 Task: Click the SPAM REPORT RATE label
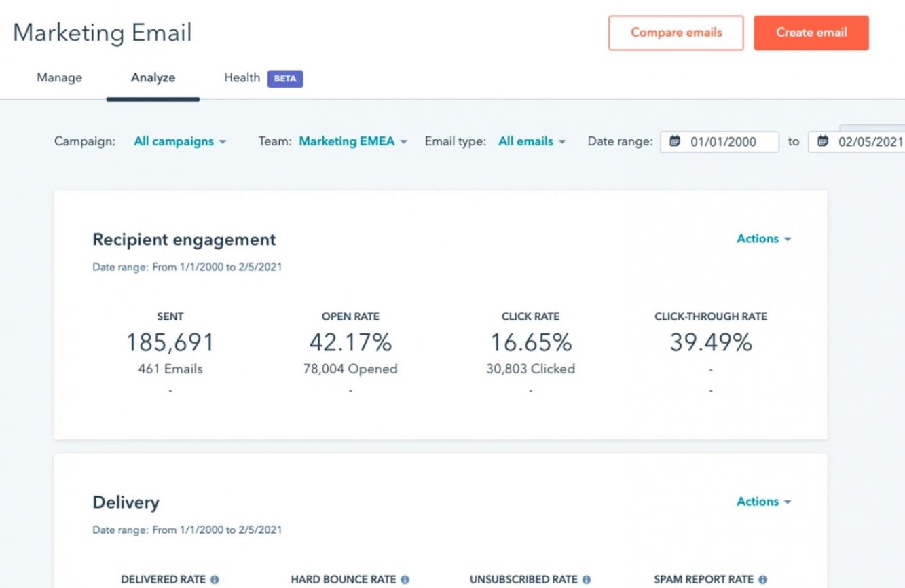point(704,580)
